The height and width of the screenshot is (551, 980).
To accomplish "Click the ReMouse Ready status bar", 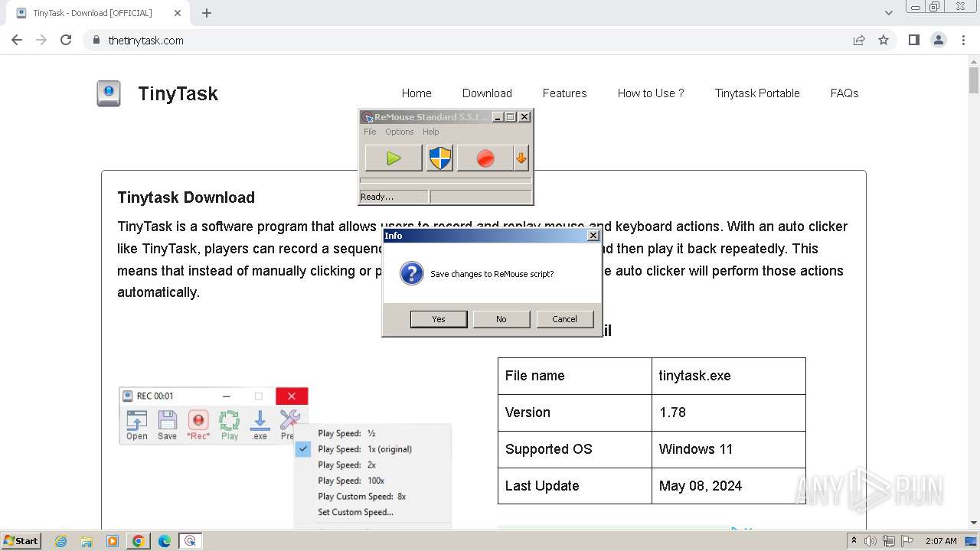I will tap(394, 197).
